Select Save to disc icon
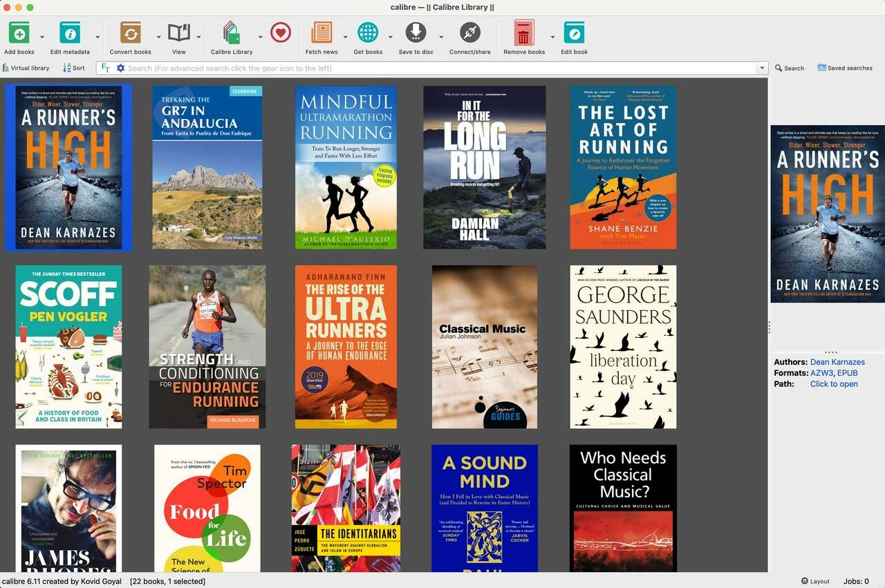Viewport: 885px width, 588px height. [416, 32]
